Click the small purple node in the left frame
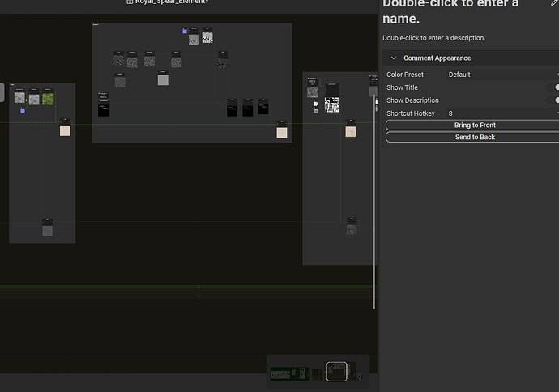Image resolution: width=559 pixels, height=392 pixels. pos(23,110)
